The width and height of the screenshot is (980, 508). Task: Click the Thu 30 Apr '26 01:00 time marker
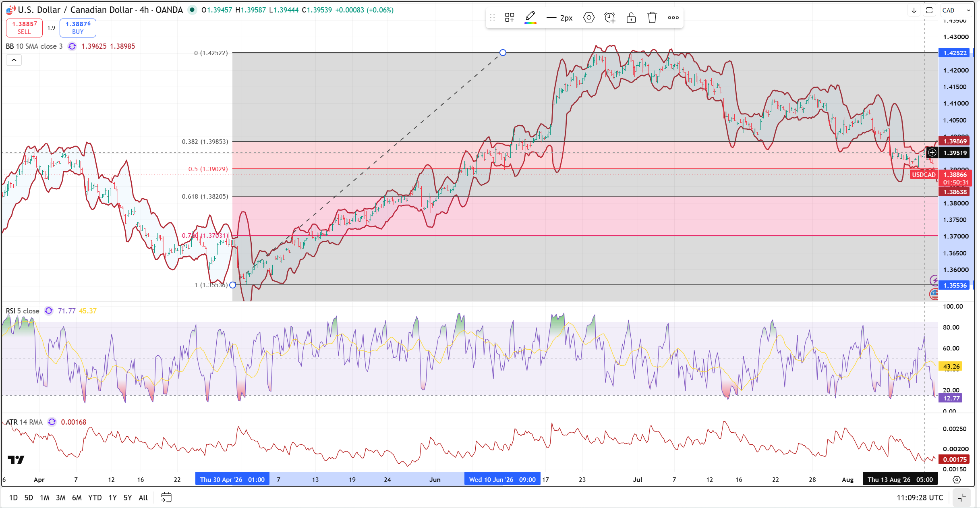232,479
